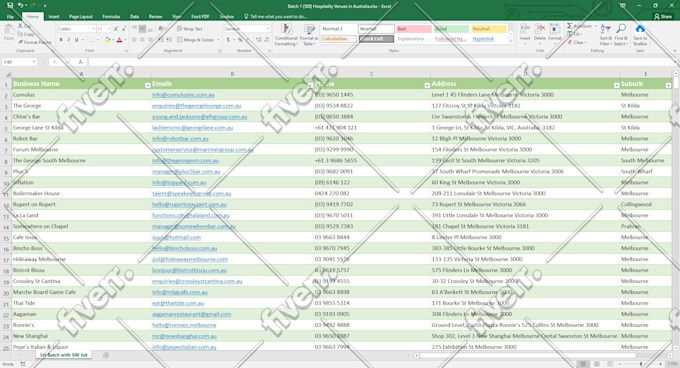Image resolution: width=680 pixels, height=368 pixels.
Task: Expand the Name Box dropdown
Action: pyautogui.click(x=34, y=62)
